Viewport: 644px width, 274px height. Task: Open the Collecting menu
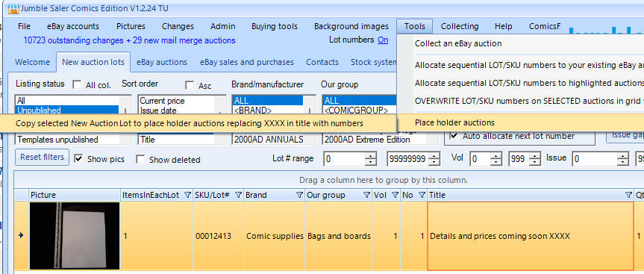(x=460, y=26)
